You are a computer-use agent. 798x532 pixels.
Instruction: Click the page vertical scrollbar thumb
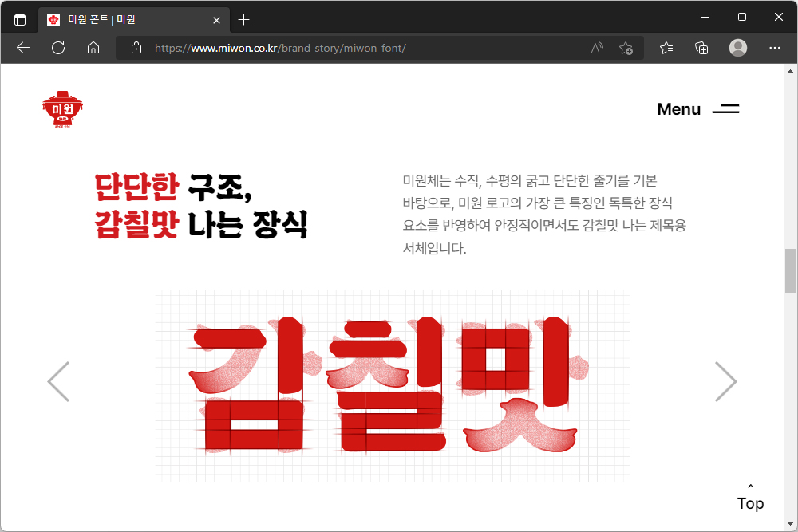click(790, 270)
